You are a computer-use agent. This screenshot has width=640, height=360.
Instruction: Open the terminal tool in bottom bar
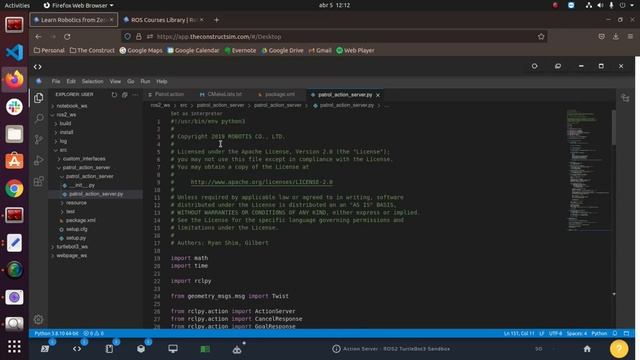click(x=45, y=349)
